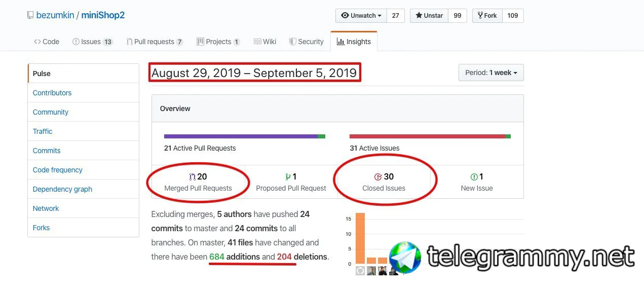Click the red issues progress bar

[428, 136]
